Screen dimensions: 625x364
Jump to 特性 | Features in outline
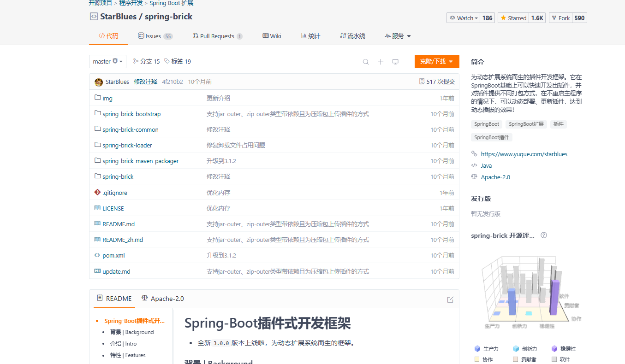pyautogui.click(x=128, y=355)
